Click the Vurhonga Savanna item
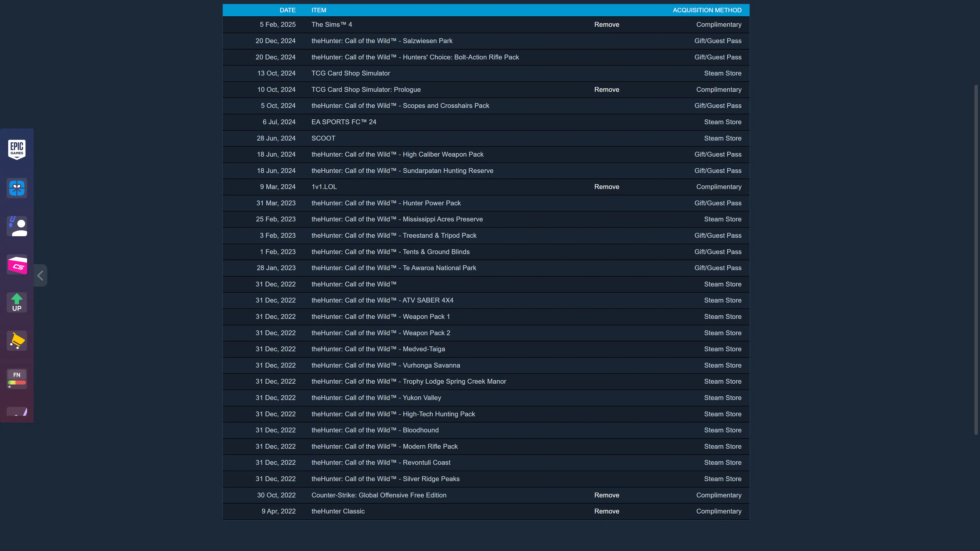Image resolution: width=980 pixels, height=551 pixels. click(386, 366)
